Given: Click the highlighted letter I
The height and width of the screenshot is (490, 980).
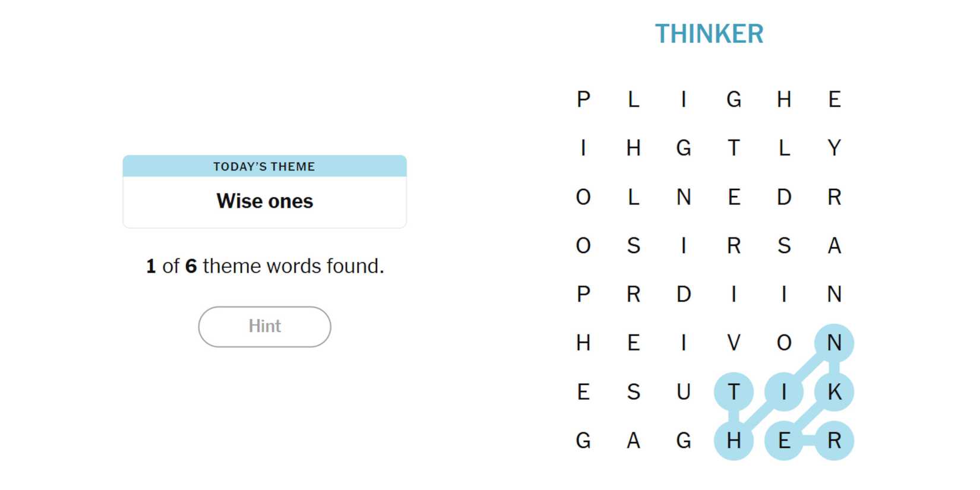Looking at the screenshot, I should [784, 392].
